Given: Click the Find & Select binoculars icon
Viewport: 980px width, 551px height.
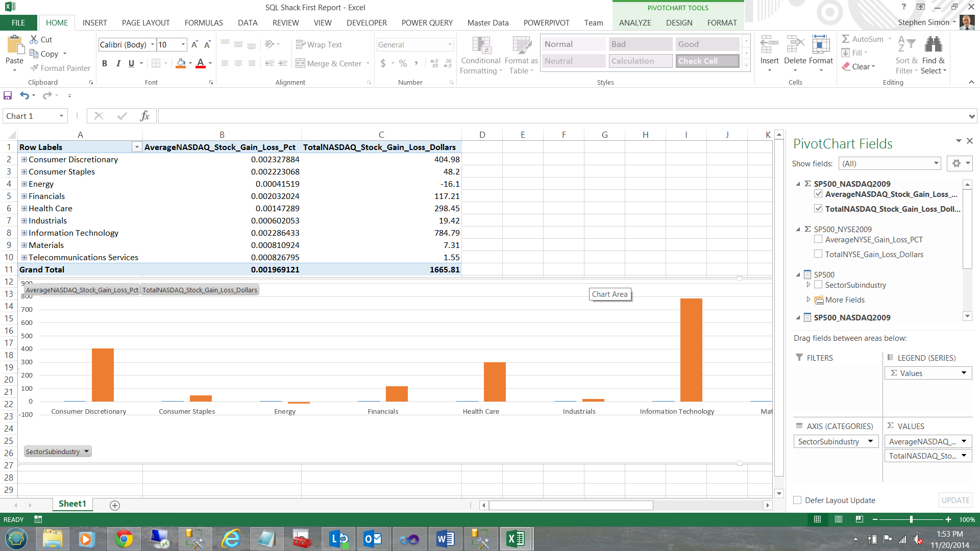Looking at the screenshot, I should [x=934, y=45].
